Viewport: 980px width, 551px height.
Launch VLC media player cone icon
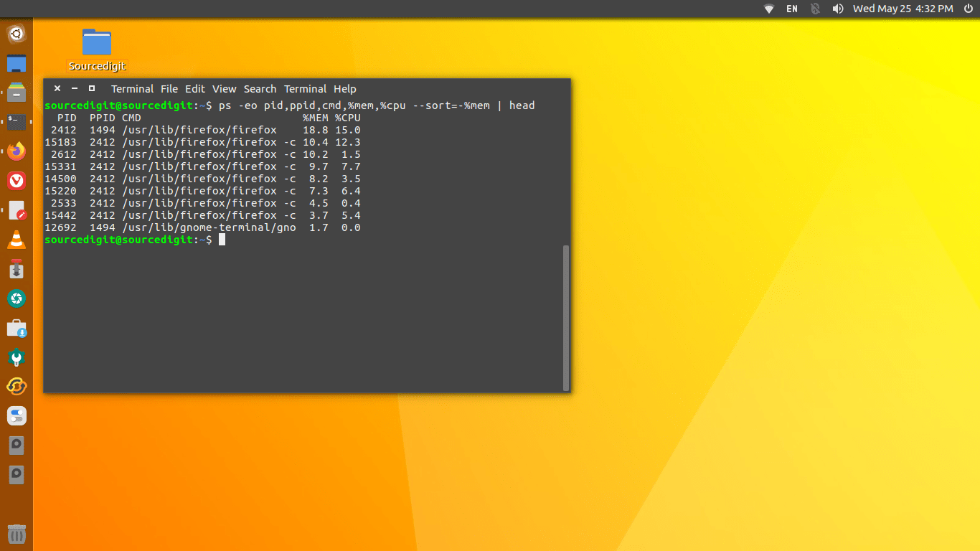coord(17,240)
